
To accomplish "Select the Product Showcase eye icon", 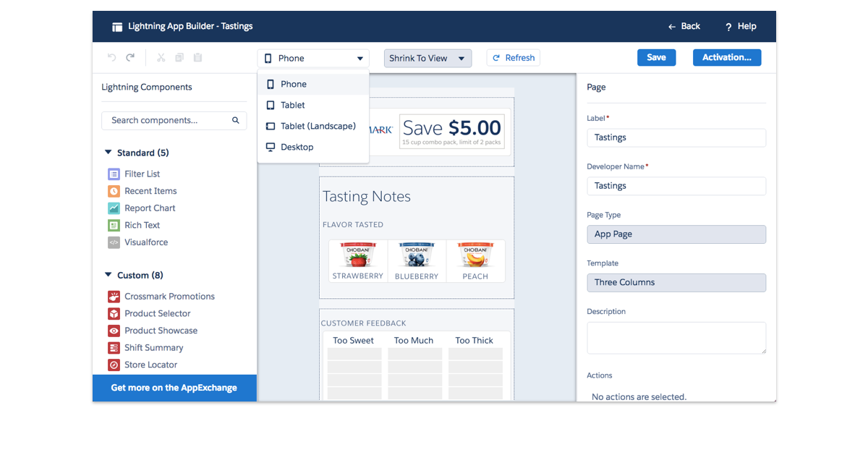I will click(114, 331).
